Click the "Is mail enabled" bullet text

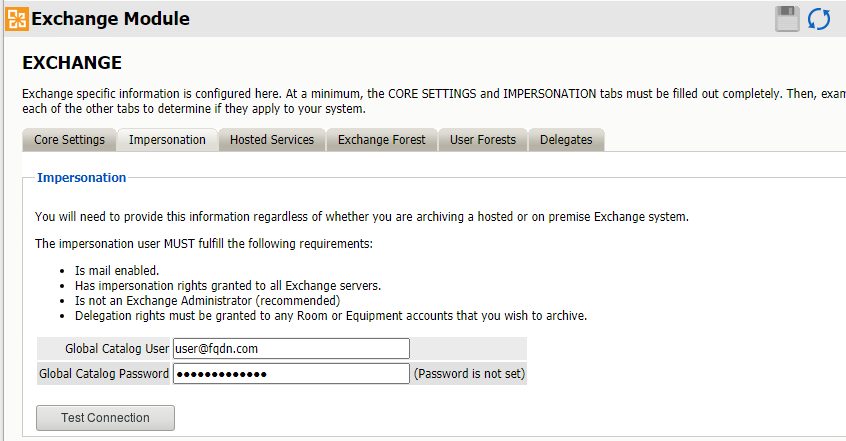coord(117,271)
